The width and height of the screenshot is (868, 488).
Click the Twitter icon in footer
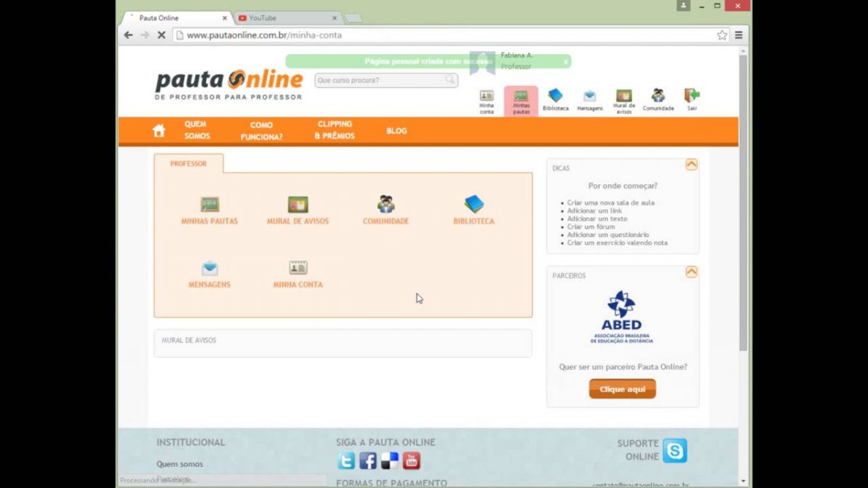[346, 461]
